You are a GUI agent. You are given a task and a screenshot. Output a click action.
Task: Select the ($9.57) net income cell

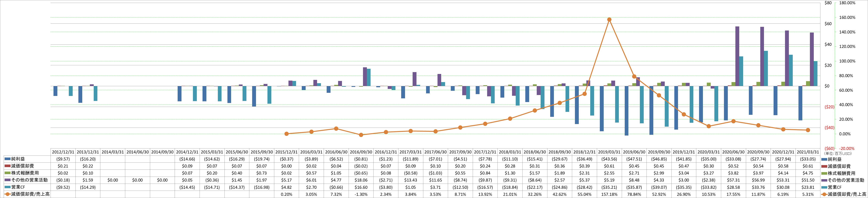(63, 159)
